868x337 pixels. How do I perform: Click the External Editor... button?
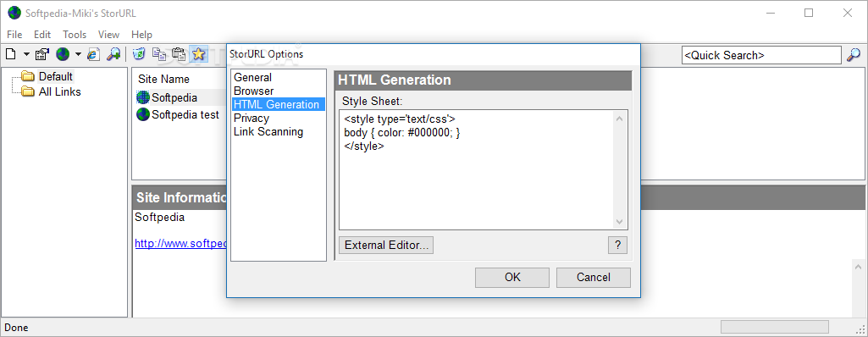coord(386,246)
